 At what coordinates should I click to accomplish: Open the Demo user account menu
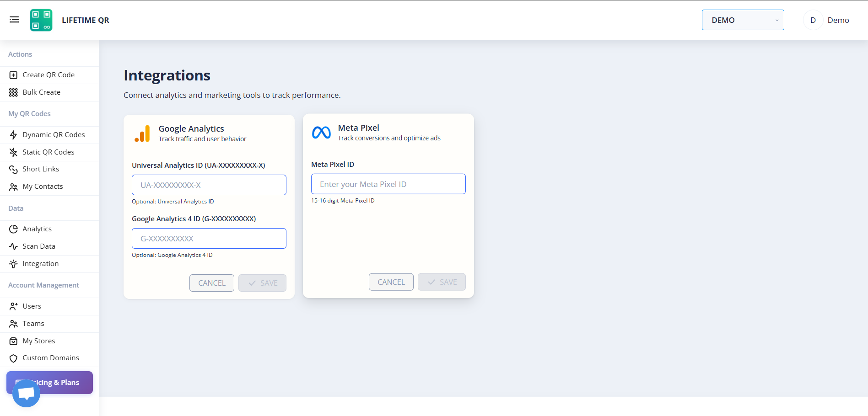click(827, 20)
